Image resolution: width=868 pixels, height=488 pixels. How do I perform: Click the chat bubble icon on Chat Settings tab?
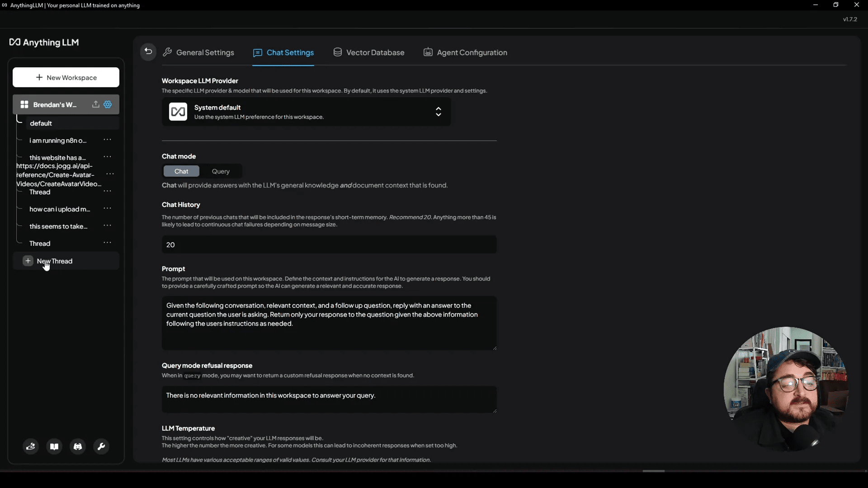pos(258,53)
